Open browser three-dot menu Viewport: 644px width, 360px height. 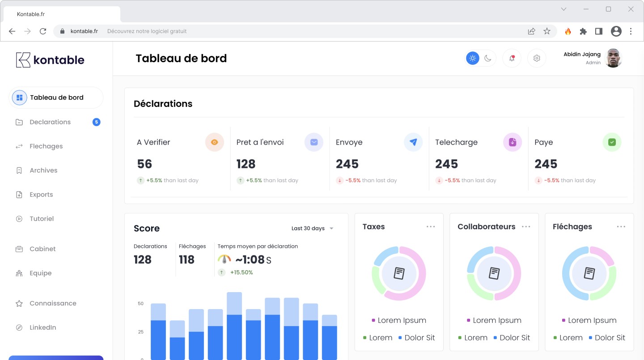coord(631,31)
